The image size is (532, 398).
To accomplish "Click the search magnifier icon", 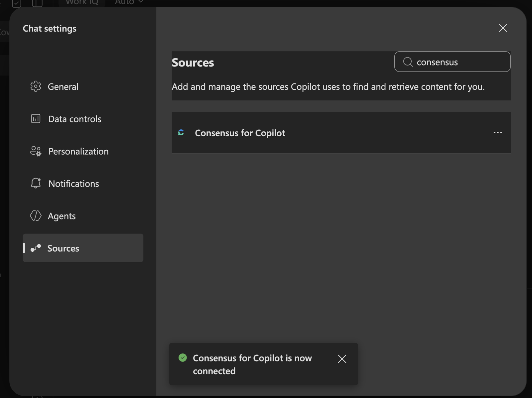I will 408,62.
